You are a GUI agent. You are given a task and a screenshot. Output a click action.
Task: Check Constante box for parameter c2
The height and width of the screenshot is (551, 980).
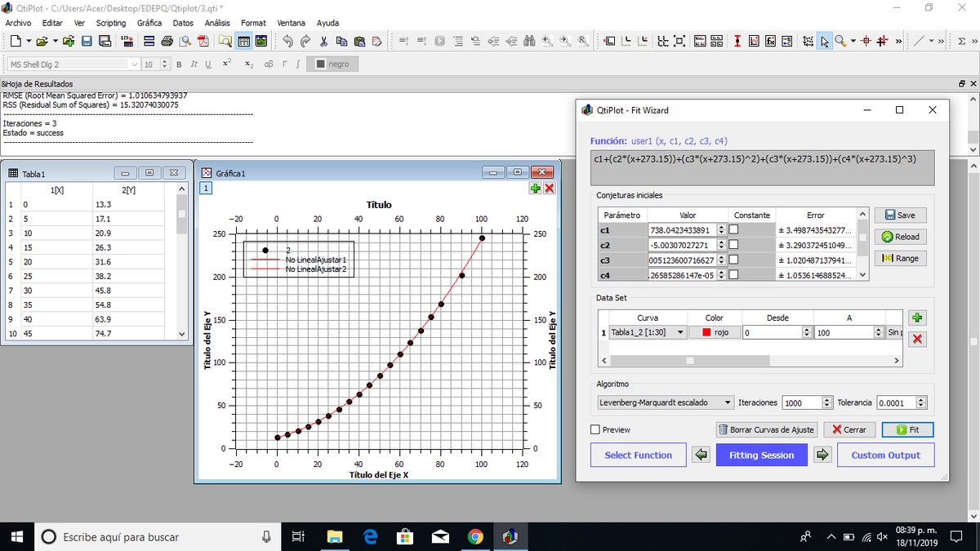[x=733, y=245]
